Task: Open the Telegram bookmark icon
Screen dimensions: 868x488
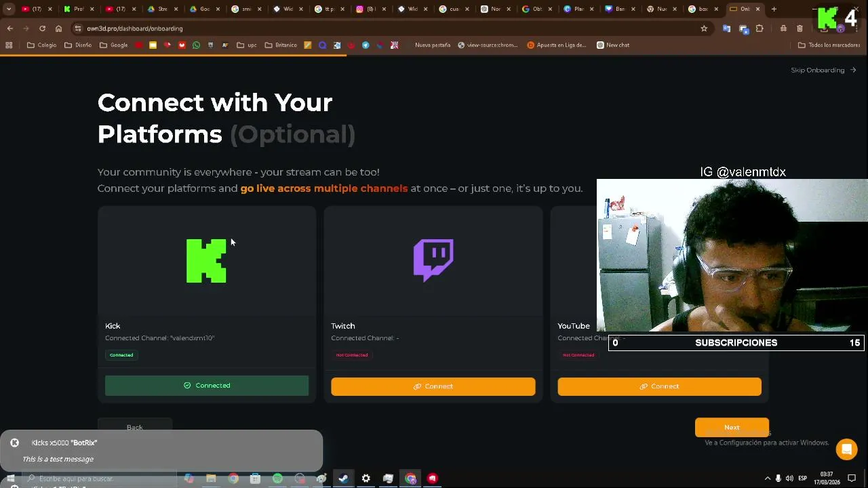Action: [366, 45]
